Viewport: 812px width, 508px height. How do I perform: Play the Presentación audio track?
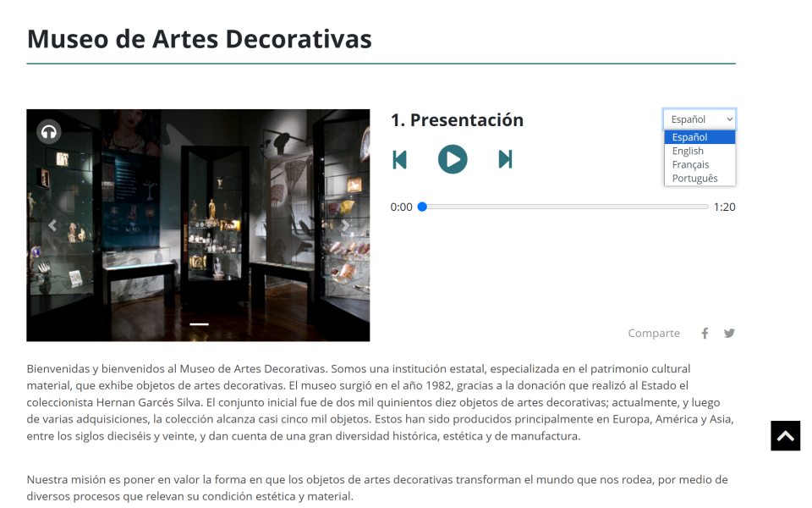[453, 159]
